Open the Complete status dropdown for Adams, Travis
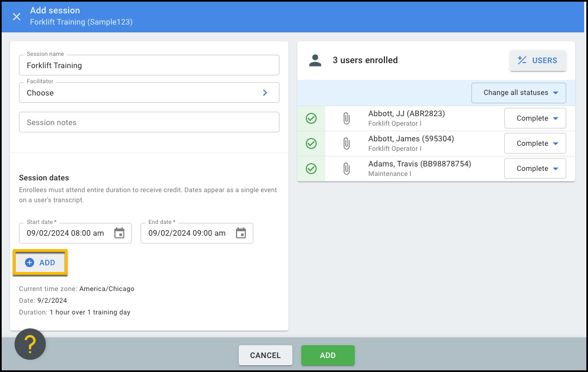The image size is (588, 372). [535, 169]
